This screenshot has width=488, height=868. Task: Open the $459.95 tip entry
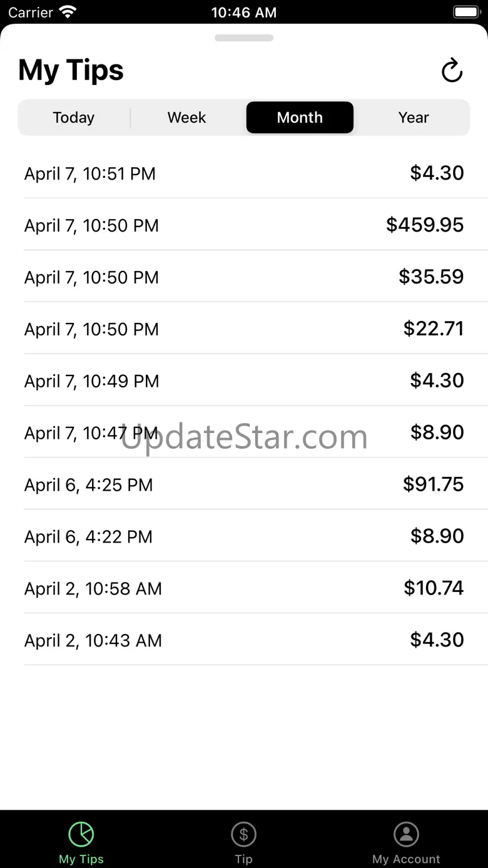pos(244,225)
